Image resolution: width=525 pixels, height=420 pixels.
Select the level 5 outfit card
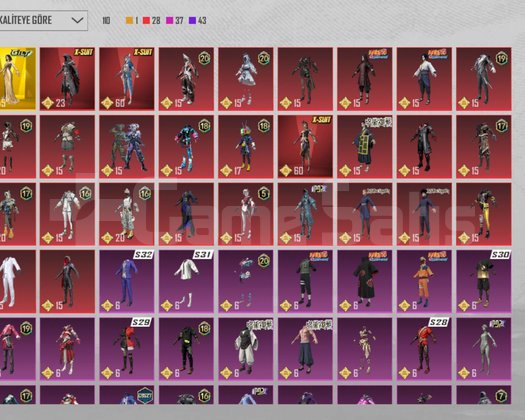tap(246, 214)
